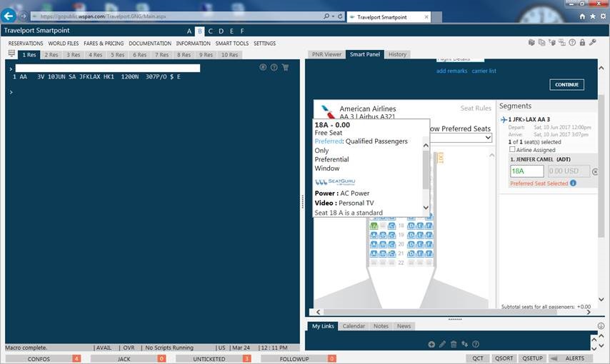The image size is (610, 364).
Task: Open the browser tools gear icon
Action: (603, 16)
